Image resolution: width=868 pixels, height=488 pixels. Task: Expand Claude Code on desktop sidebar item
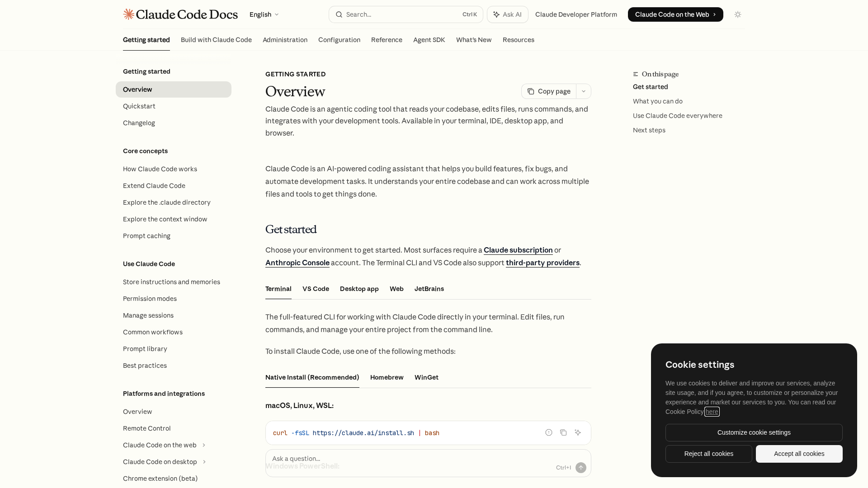pos(204,462)
